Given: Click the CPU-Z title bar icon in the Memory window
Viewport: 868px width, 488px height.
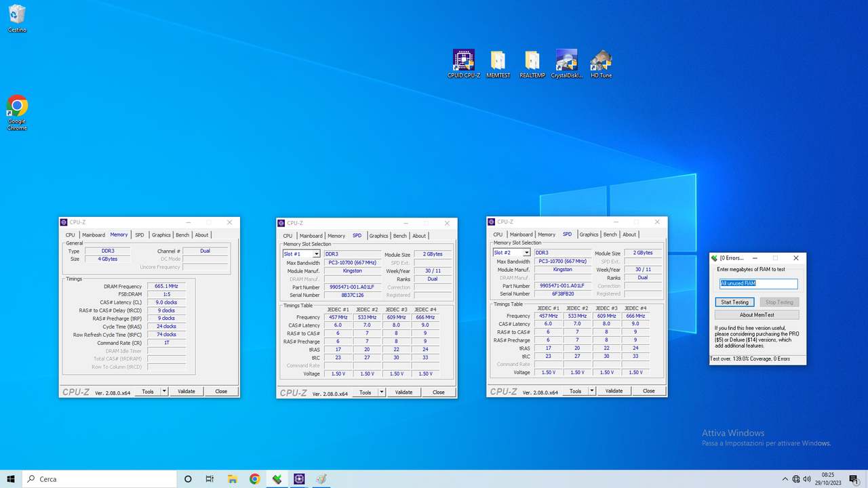Looking at the screenshot, I should pos(64,222).
